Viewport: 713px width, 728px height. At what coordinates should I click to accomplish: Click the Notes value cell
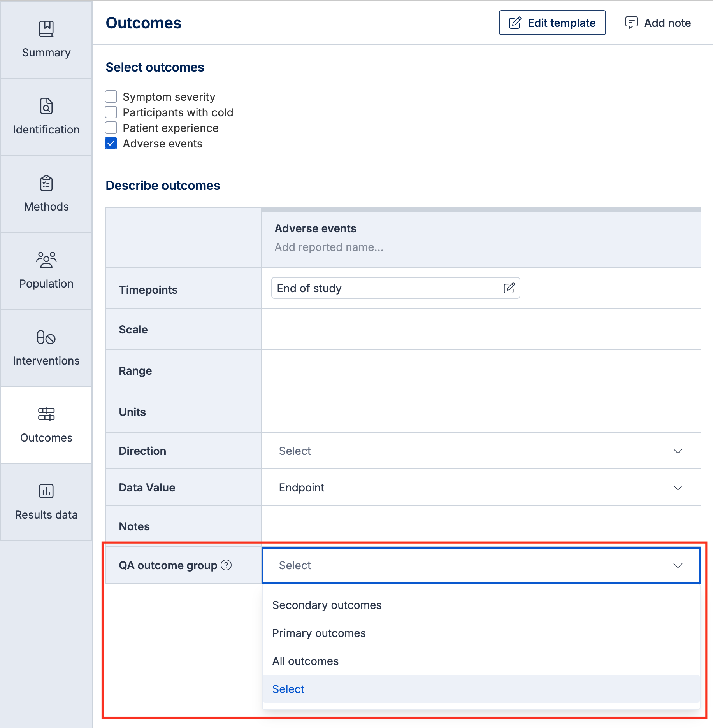(481, 526)
